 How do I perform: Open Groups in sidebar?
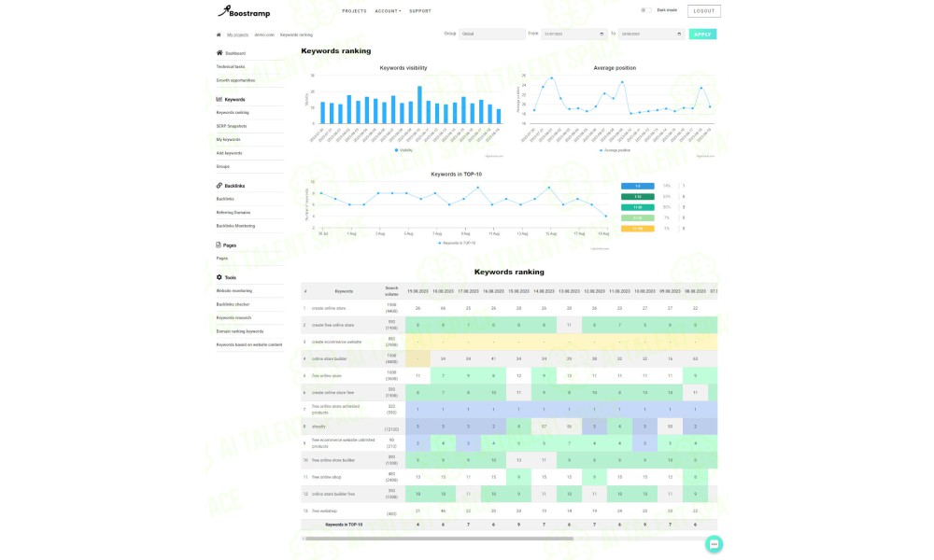[x=223, y=167]
